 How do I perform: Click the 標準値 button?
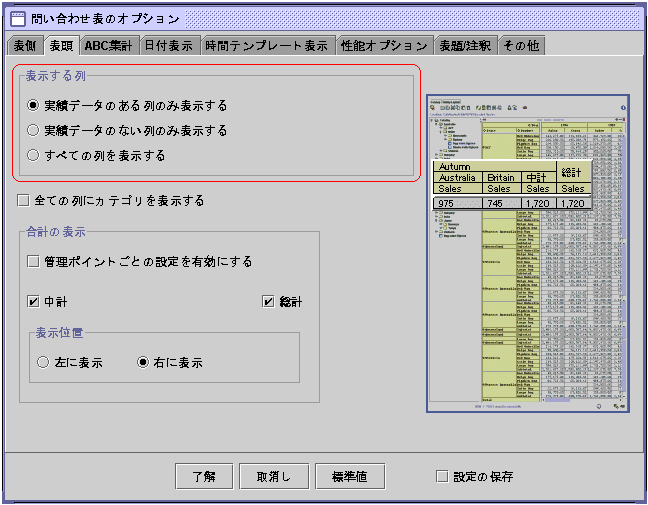(x=350, y=477)
